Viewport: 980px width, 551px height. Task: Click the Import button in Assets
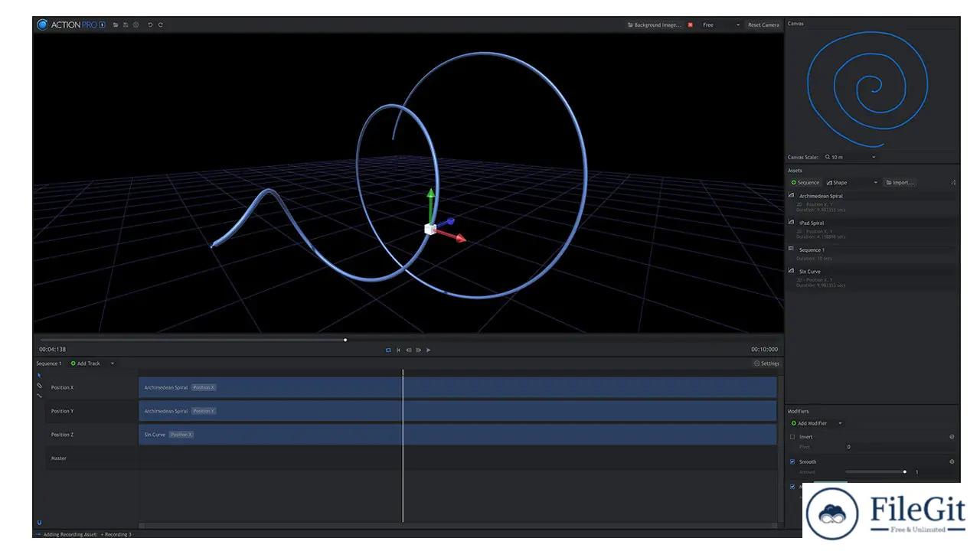(x=899, y=183)
